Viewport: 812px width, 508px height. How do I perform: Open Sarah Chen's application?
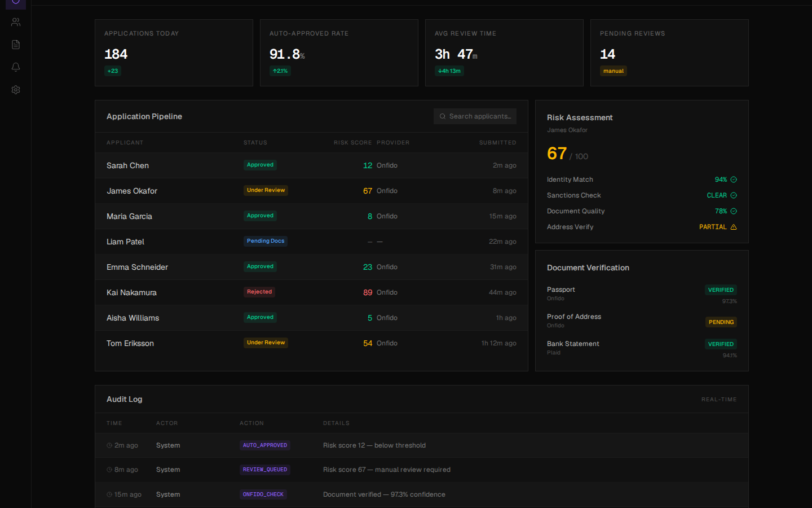pos(128,165)
